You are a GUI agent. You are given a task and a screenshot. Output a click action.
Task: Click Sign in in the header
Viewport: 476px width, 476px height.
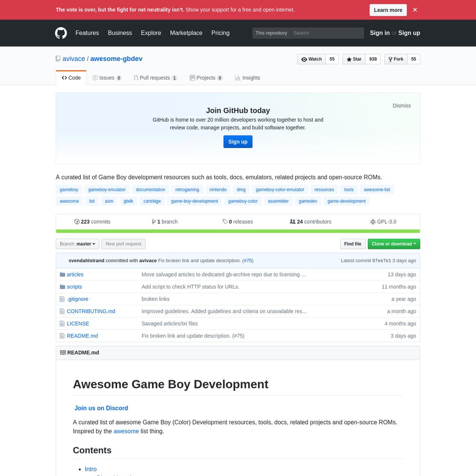tap(380, 33)
